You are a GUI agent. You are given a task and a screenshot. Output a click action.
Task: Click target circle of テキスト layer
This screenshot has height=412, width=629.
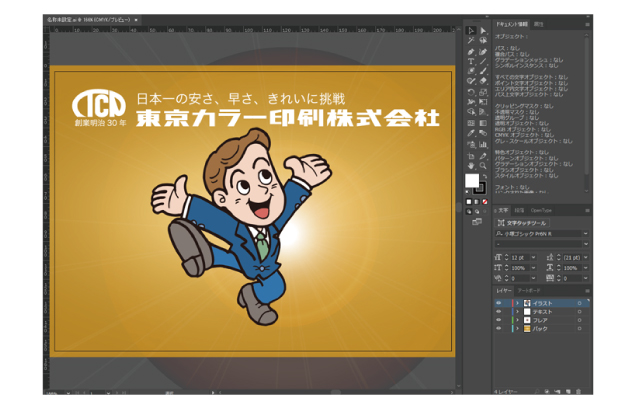click(x=579, y=312)
